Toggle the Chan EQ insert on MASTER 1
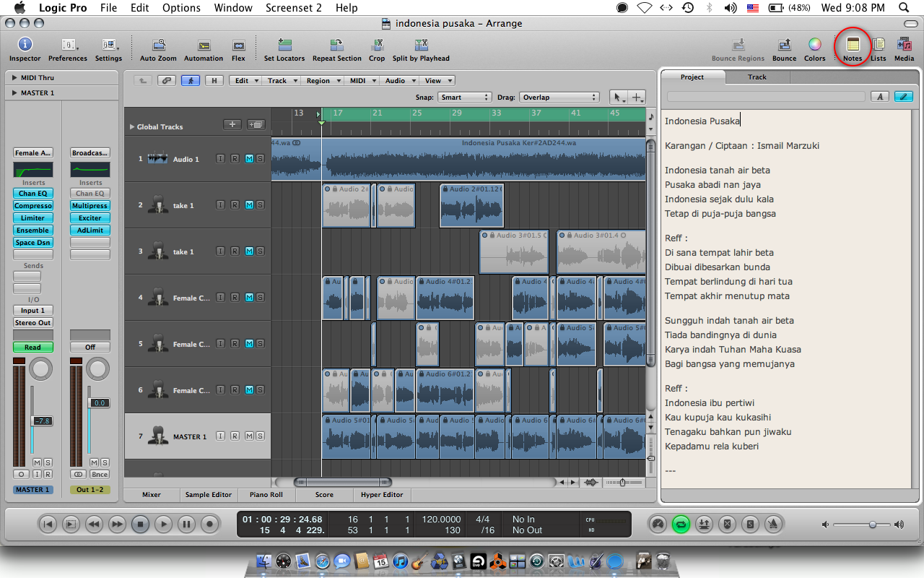 click(33, 193)
